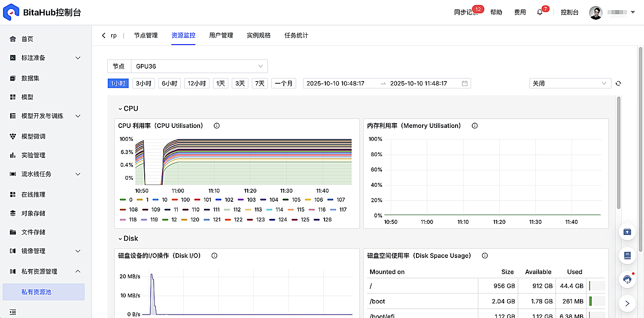Expand the 模型开发与训练 sidebar group
The image size is (644, 318).
click(x=45, y=116)
